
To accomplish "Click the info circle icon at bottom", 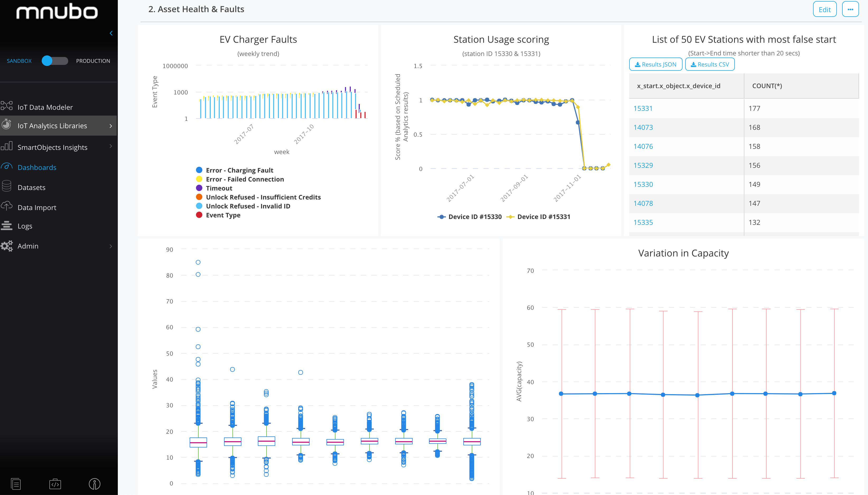I will pyautogui.click(x=94, y=483).
